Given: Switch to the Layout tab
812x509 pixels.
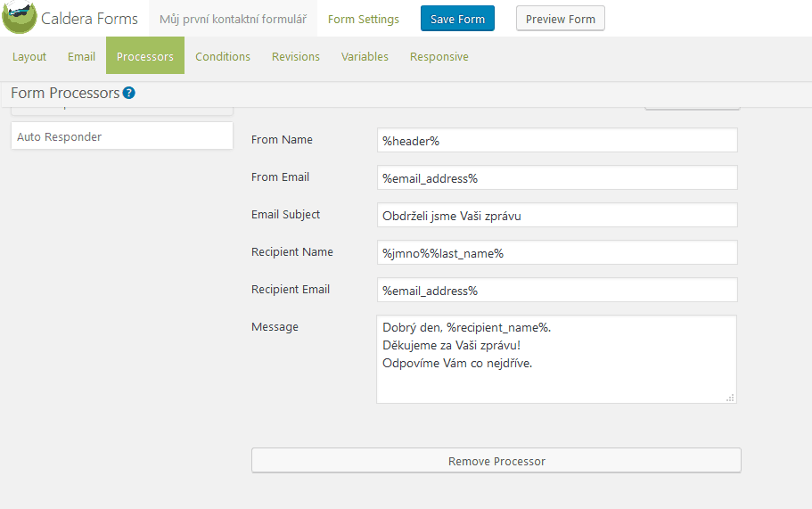Looking at the screenshot, I should [29, 56].
